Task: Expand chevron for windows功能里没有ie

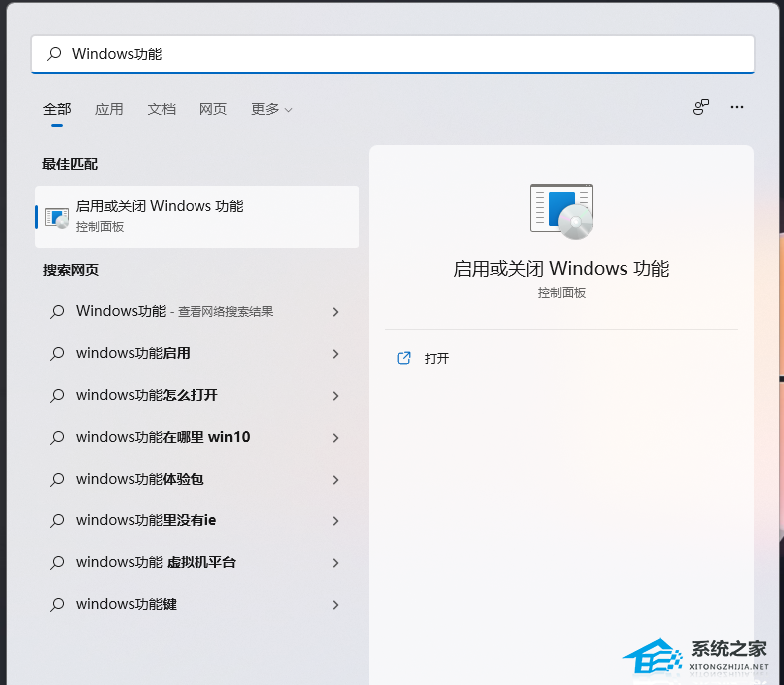Action: tap(335, 521)
